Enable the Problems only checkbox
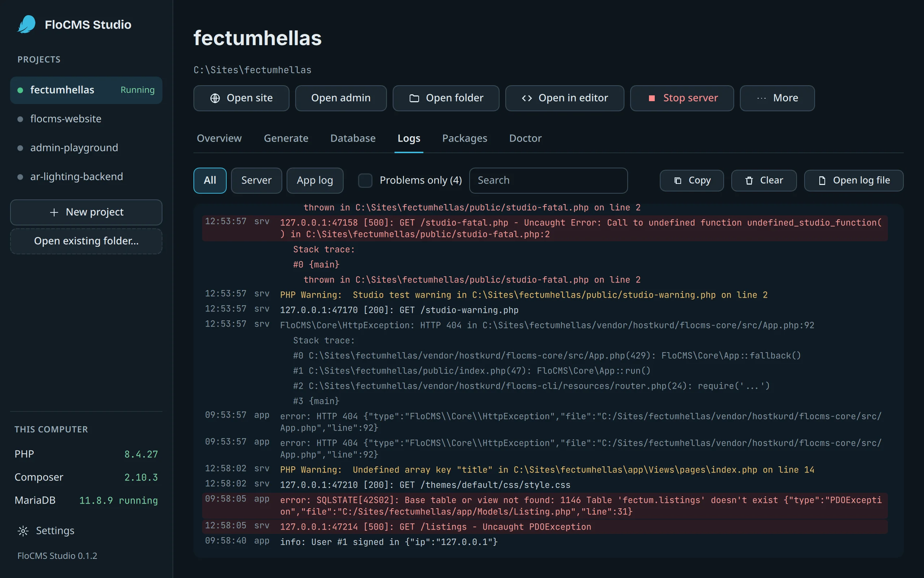The image size is (924, 578). pyautogui.click(x=365, y=180)
